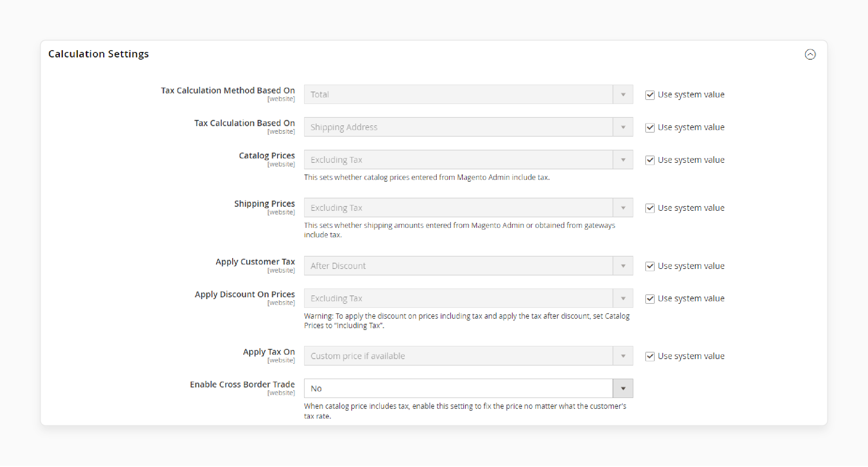868x467 pixels.
Task: Open the Catalog Prices dropdown
Action: pos(468,160)
